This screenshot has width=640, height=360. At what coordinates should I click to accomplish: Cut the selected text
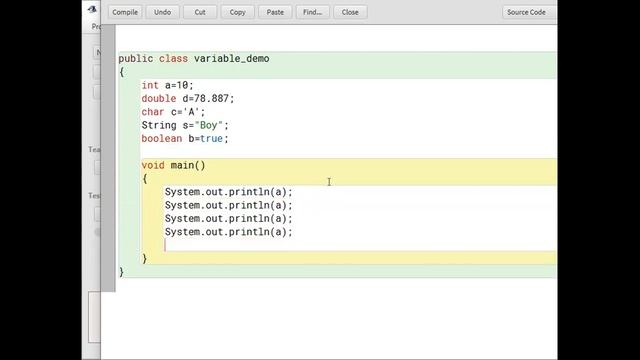[x=200, y=12]
